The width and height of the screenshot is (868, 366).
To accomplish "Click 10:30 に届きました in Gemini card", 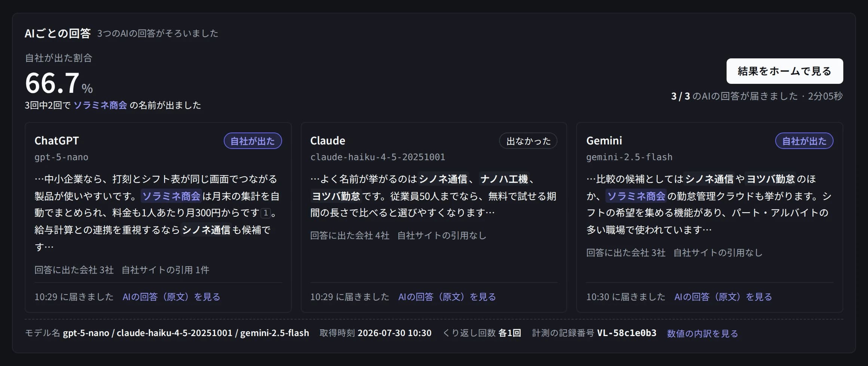I will coord(626,297).
